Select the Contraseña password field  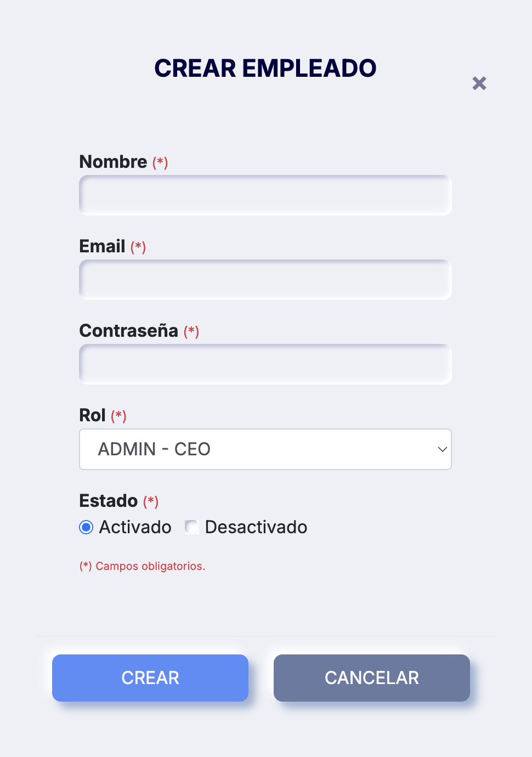coord(265,364)
